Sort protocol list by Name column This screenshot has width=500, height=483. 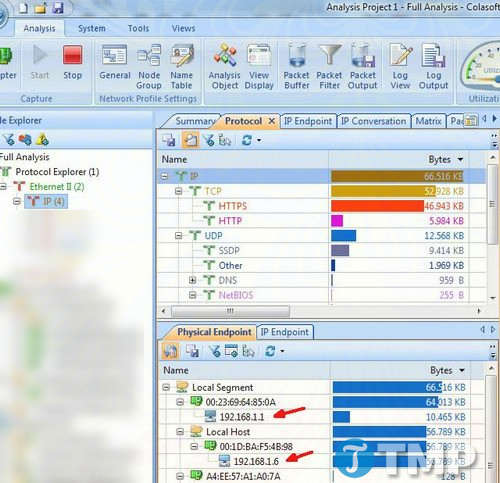[243, 160]
